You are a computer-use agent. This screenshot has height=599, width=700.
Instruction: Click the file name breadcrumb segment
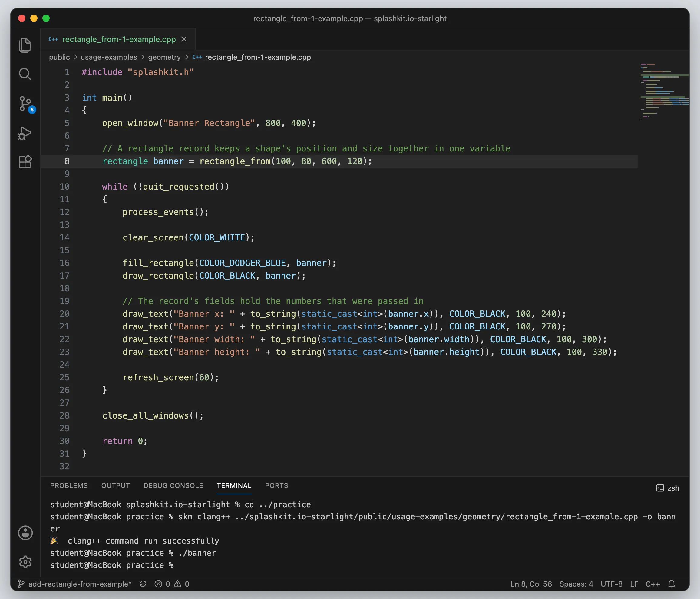[258, 57]
